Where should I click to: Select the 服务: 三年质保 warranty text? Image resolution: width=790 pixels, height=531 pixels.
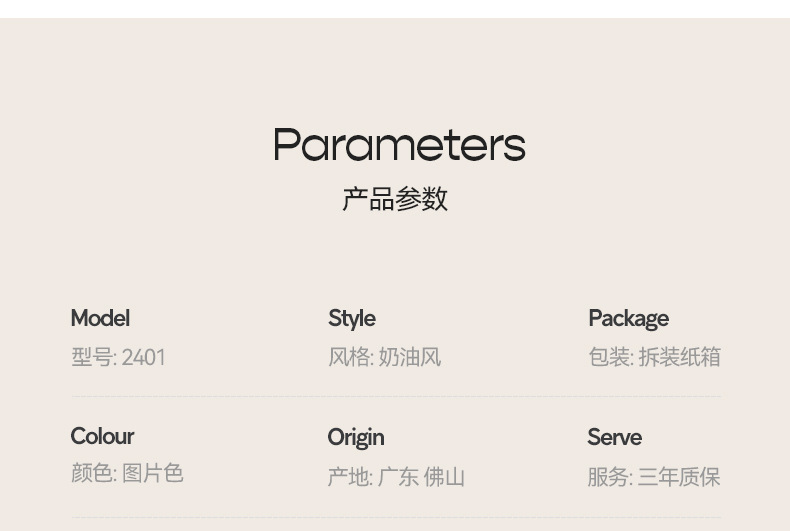tap(654, 477)
